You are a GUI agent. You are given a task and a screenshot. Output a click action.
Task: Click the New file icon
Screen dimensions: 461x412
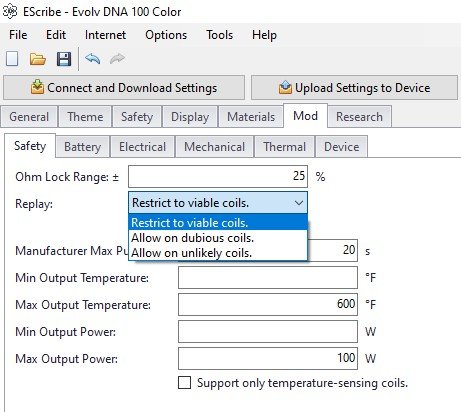tap(12, 59)
